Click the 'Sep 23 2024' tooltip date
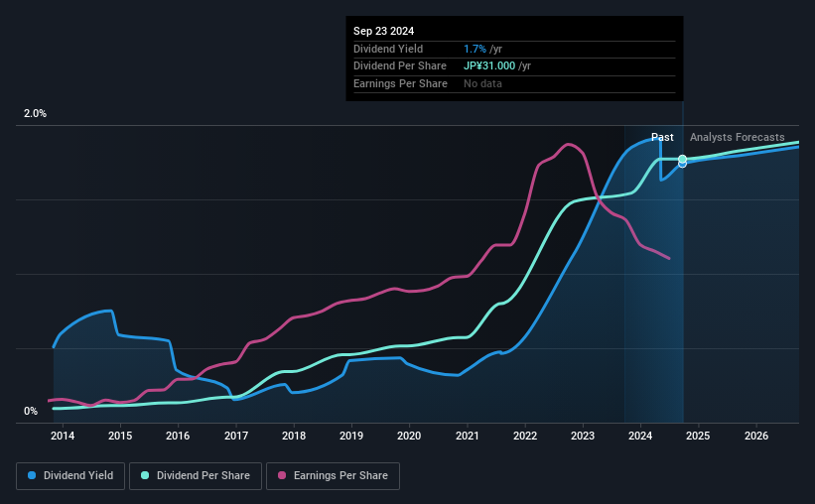 click(x=383, y=31)
